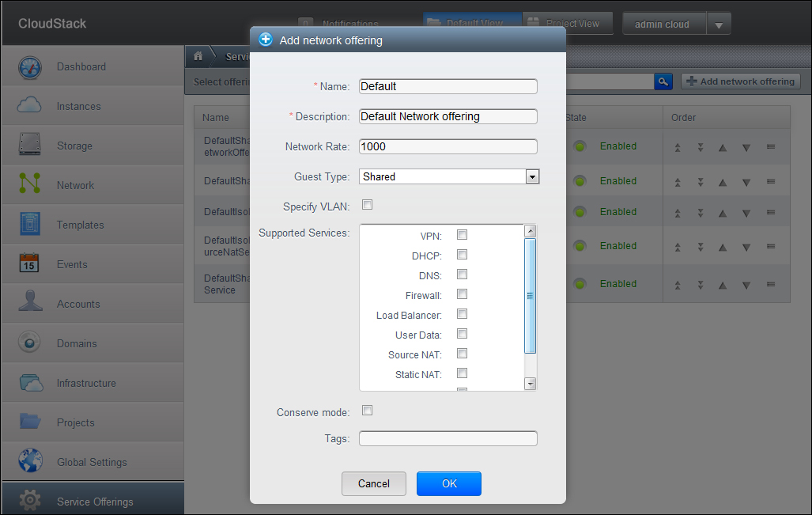Toggle the Conserve mode checkbox

pyautogui.click(x=367, y=411)
